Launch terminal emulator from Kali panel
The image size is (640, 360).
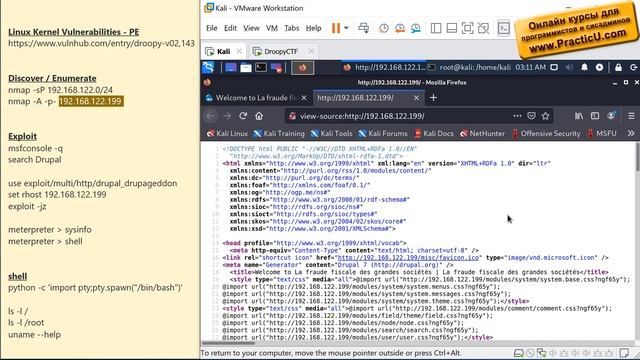(x=261, y=67)
